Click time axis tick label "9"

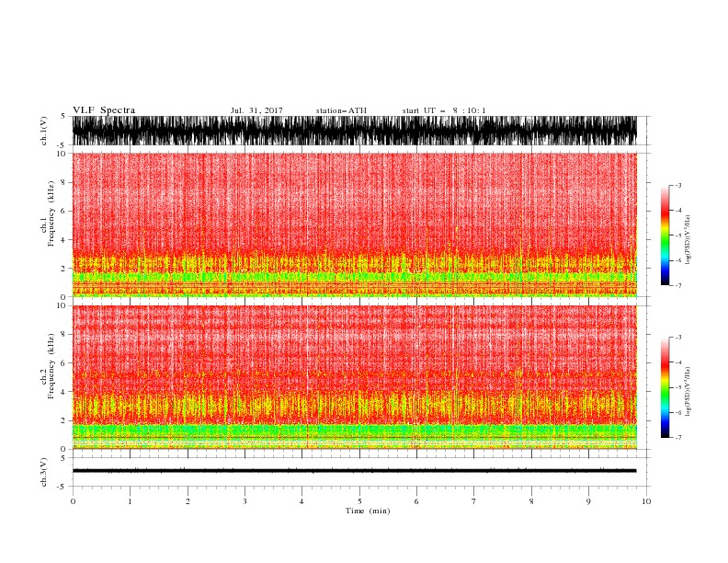588,501
